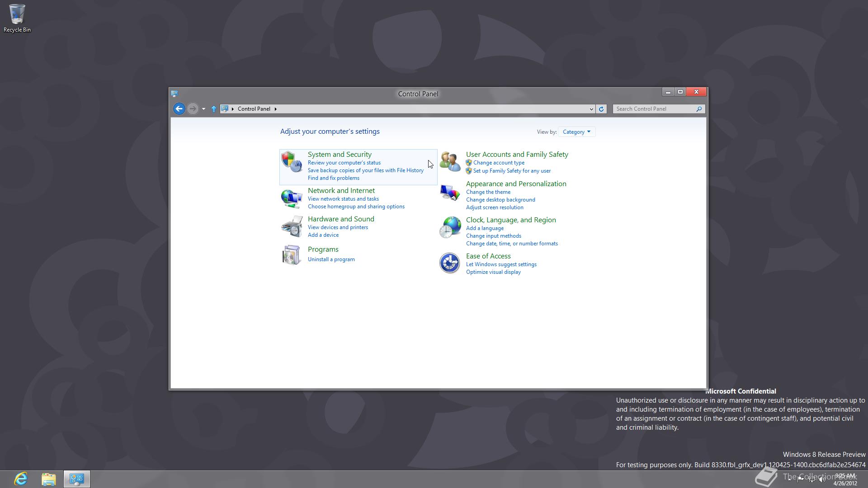
Task: Expand the arrow before Control Panel breadcrumb
Action: pos(233,109)
